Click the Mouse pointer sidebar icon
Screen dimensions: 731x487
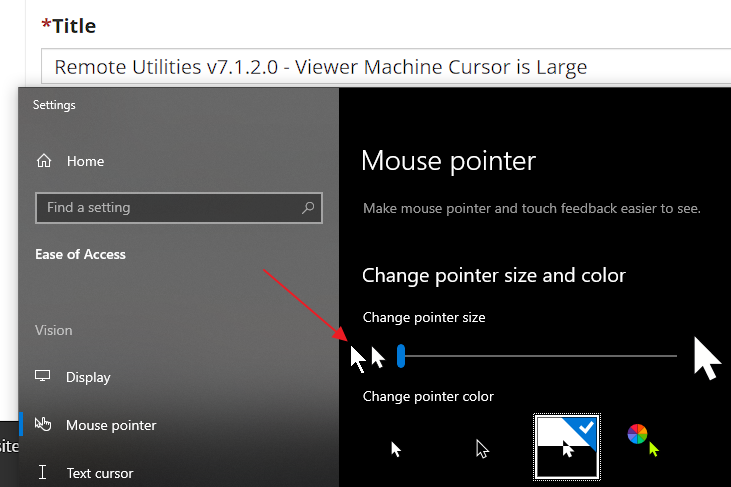coord(43,425)
